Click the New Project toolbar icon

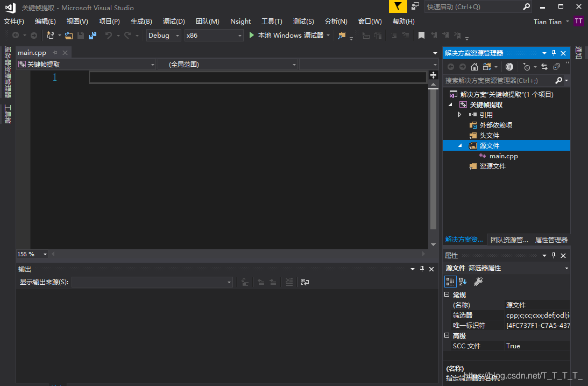[x=50, y=35]
